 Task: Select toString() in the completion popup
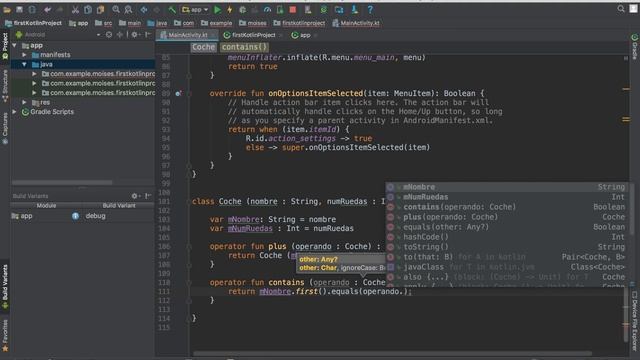(x=507, y=247)
